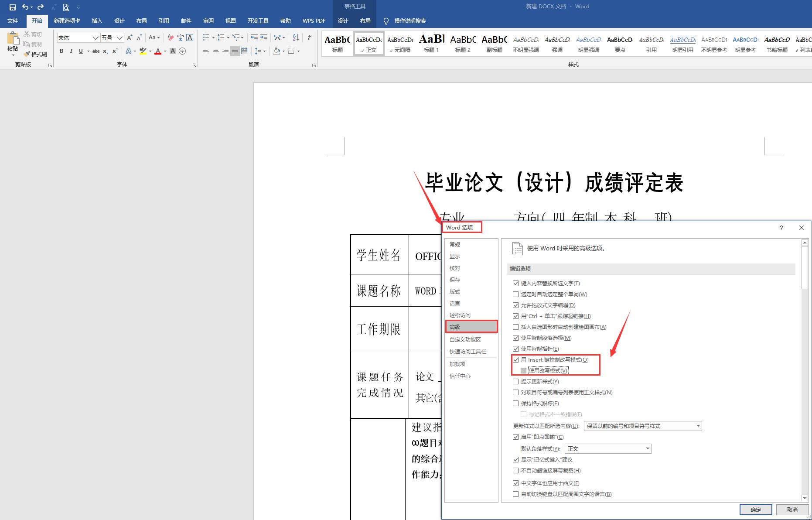Switch to the 插入 ribbon tab
This screenshot has height=520, width=812.
click(x=97, y=21)
